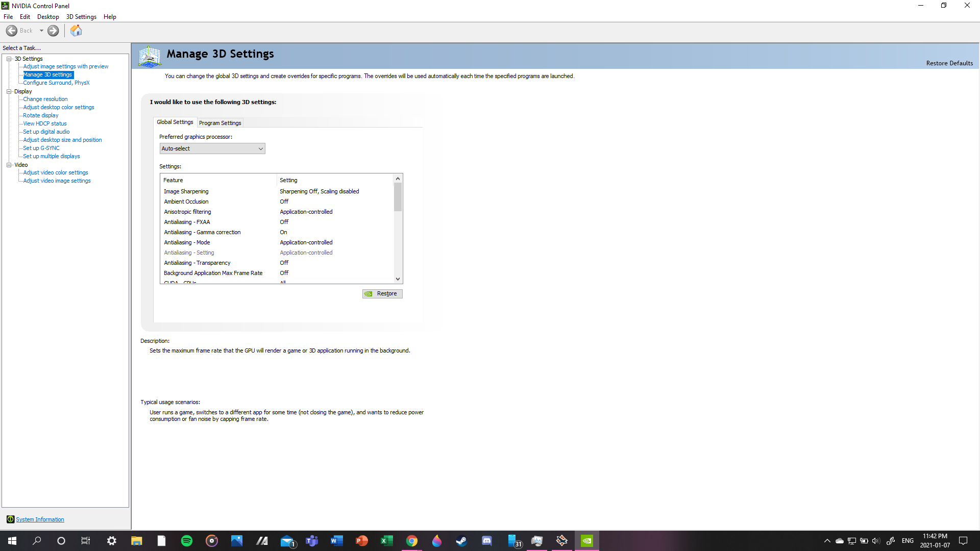Screen dimensions: 980x551
Task: Open Google Chrome from the taskbar
Action: (x=411, y=541)
